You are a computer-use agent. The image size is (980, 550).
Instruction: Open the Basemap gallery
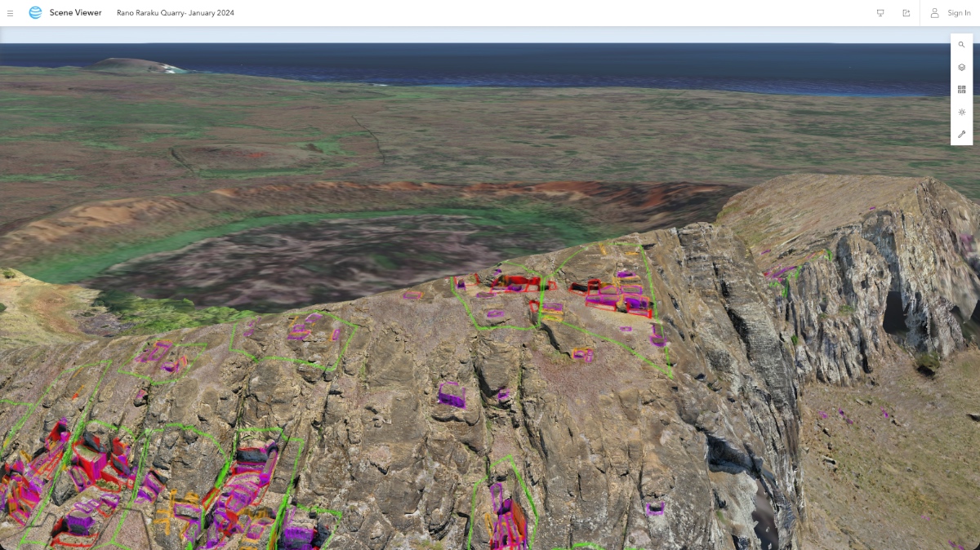pyautogui.click(x=961, y=89)
